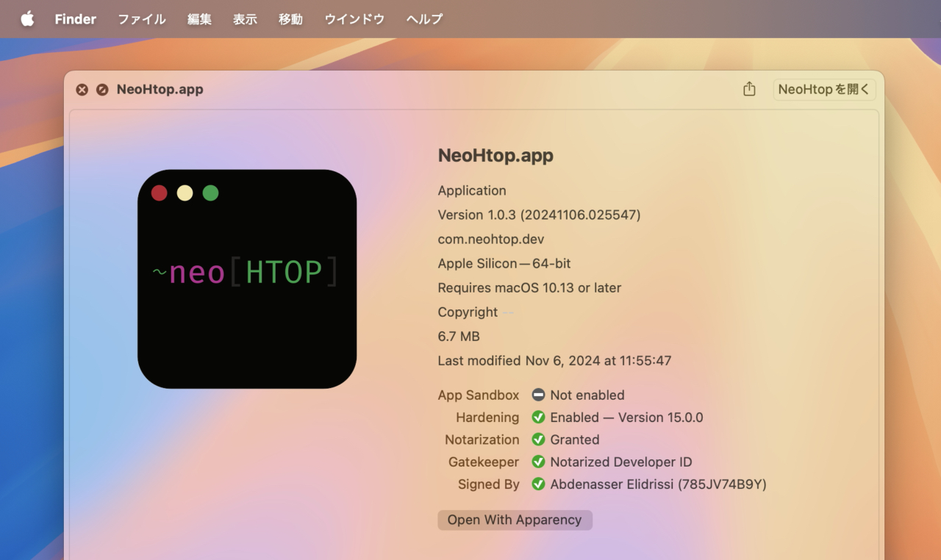Viewport: 941px width, 560px height.
Task: Click the Application type text
Action: point(472,190)
